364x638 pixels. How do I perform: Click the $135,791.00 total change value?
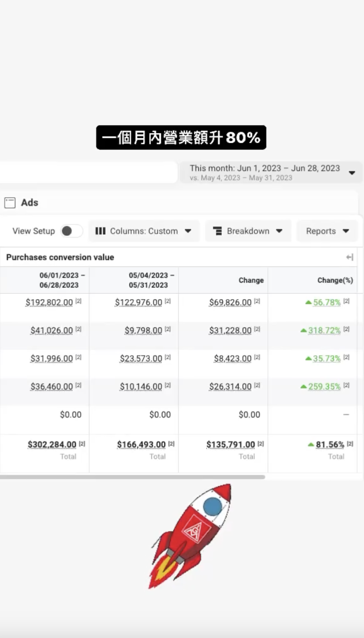click(x=230, y=445)
